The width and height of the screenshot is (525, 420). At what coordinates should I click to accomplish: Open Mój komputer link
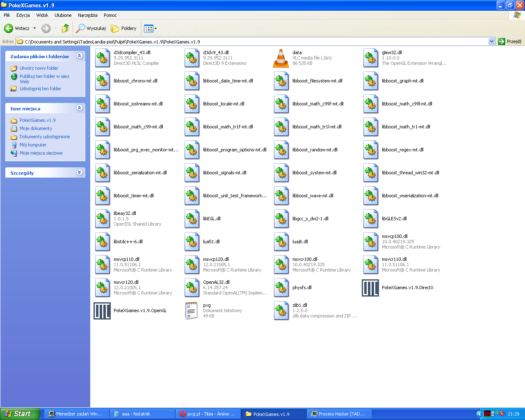(x=33, y=145)
